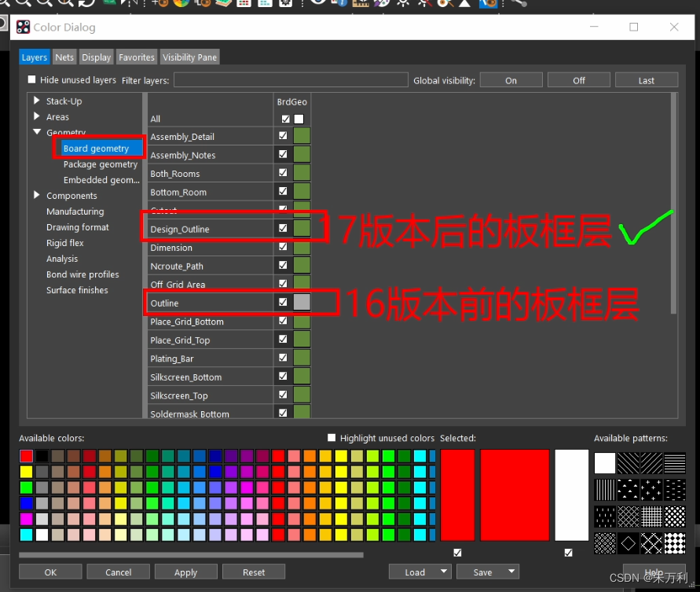Click the Color Dialog window title icon

click(x=22, y=27)
